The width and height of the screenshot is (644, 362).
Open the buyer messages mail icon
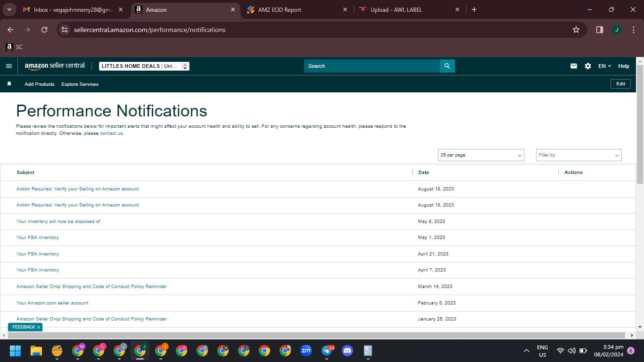point(573,66)
